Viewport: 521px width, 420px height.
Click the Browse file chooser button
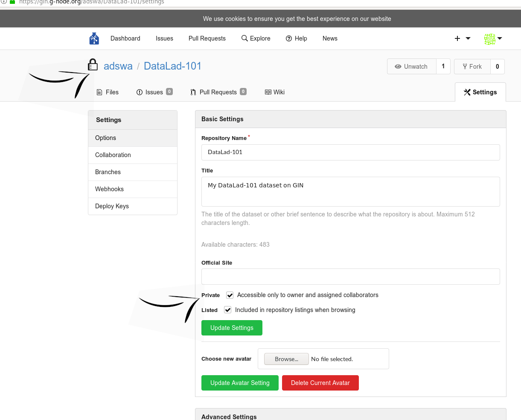286,359
